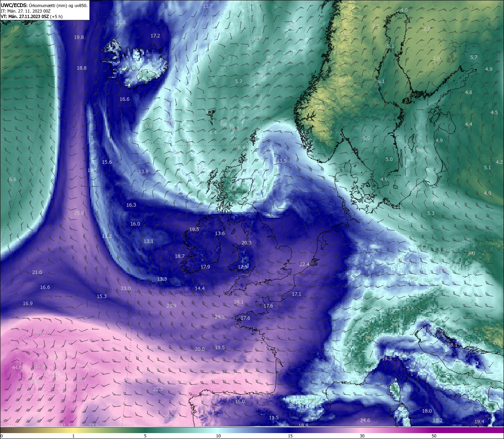The height and width of the screenshot is (439, 504).
Task: Click the 20.0 value in the Bay of Biscay
Action: 200,349
